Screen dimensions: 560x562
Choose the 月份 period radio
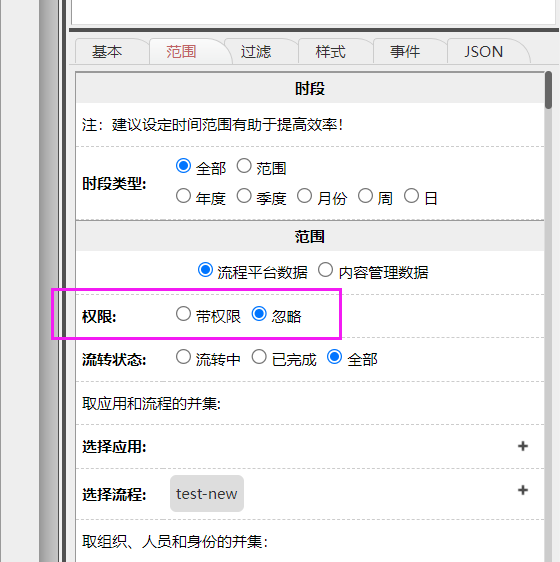(x=304, y=196)
